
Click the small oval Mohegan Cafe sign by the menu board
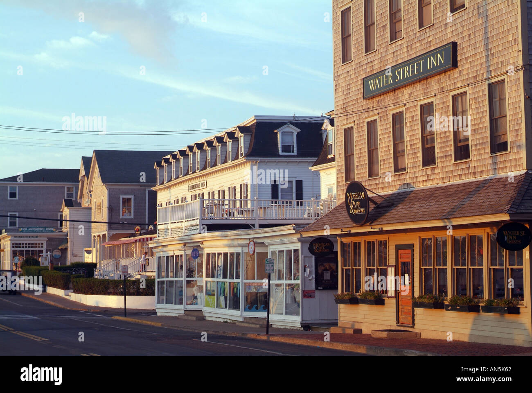pyautogui.click(x=321, y=246)
